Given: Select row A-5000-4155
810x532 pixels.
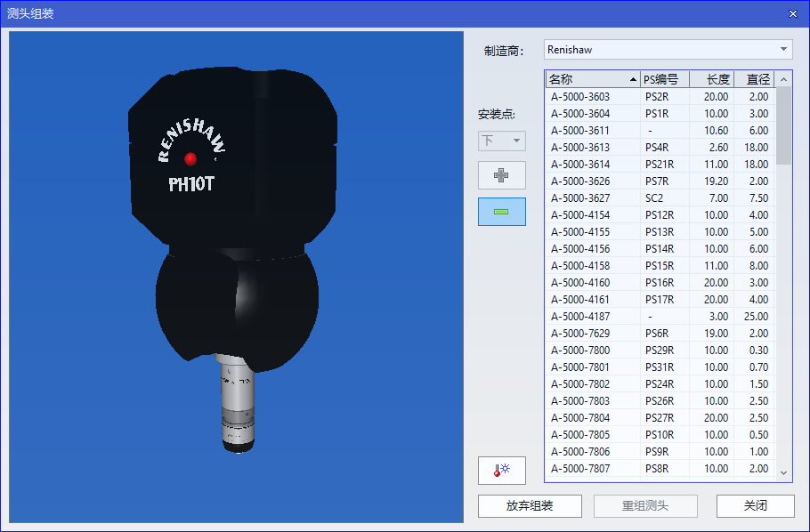Looking at the screenshot, I should tap(660, 232).
